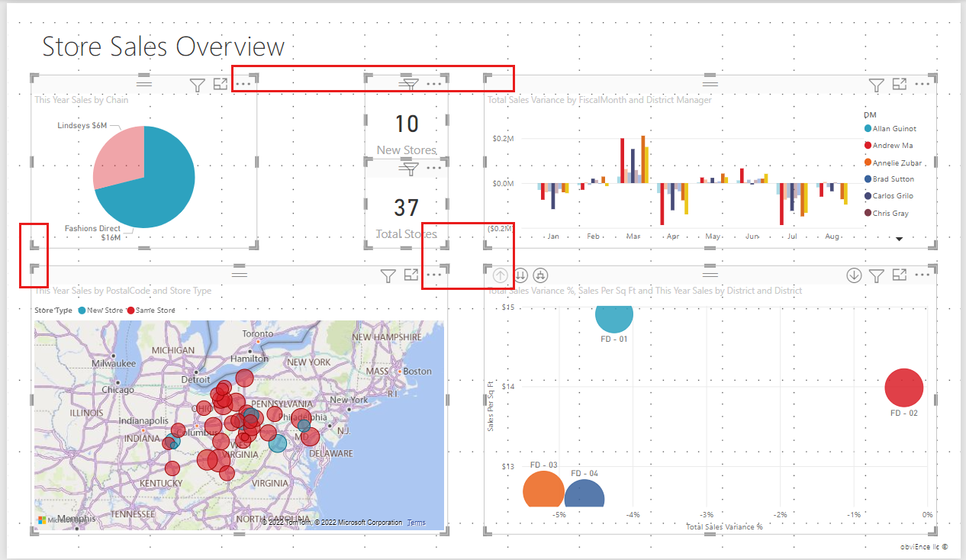The width and height of the screenshot is (966, 560).
Task: Click the Jul label on bar chart axis
Action: pyautogui.click(x=794, y=237)
